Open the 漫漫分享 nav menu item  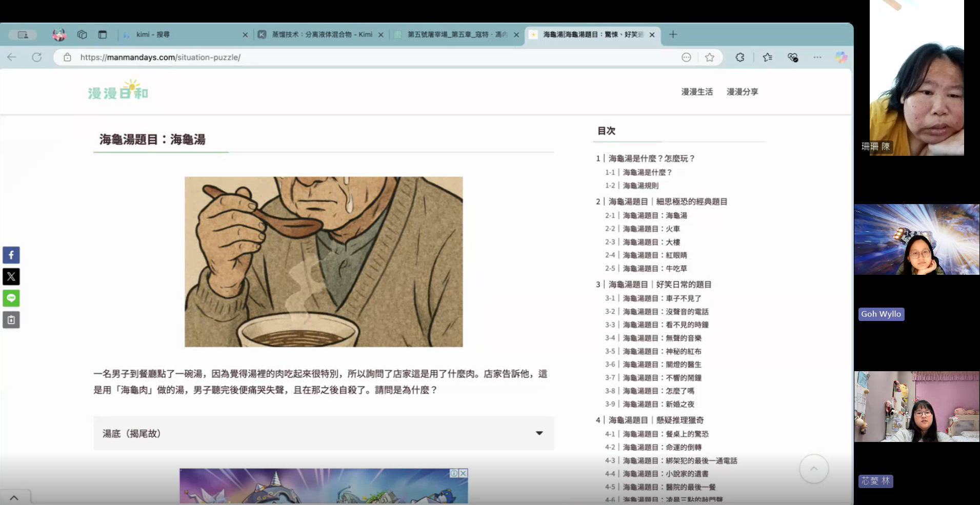(x=742, y=92)
